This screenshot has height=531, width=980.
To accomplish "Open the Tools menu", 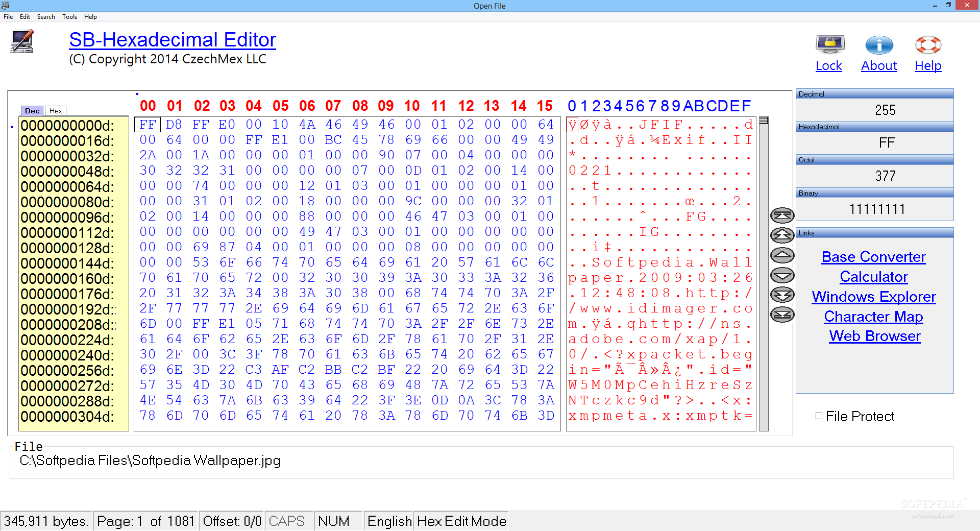I will coord(70,17).
